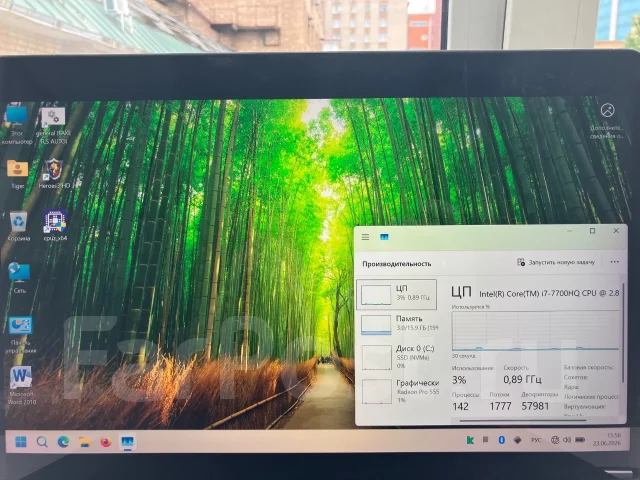Image resolution: width=640 pixels, height=480 pixels.
Task: Open the Windows Start menu
Action: pos(21,442)
